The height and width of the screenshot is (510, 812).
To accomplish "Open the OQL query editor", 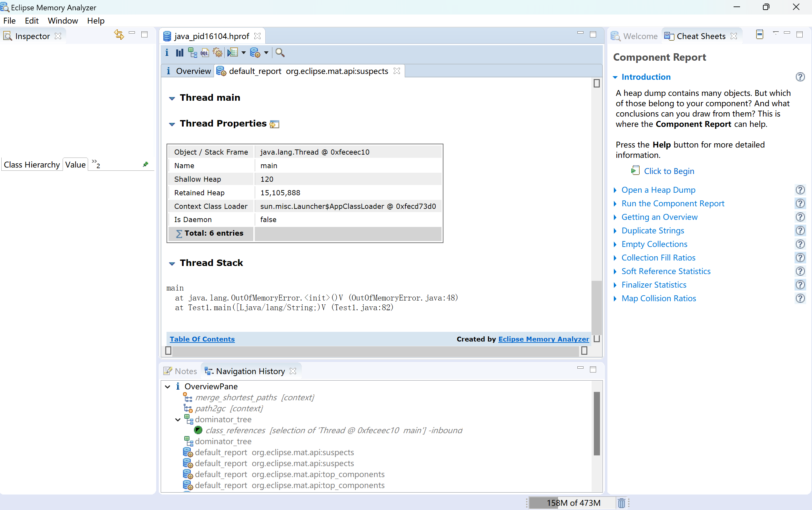I will (205, 53).
